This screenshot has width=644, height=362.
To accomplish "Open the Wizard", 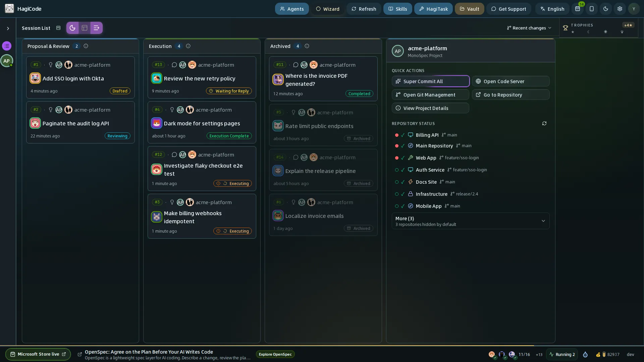I will pos(328,9).
